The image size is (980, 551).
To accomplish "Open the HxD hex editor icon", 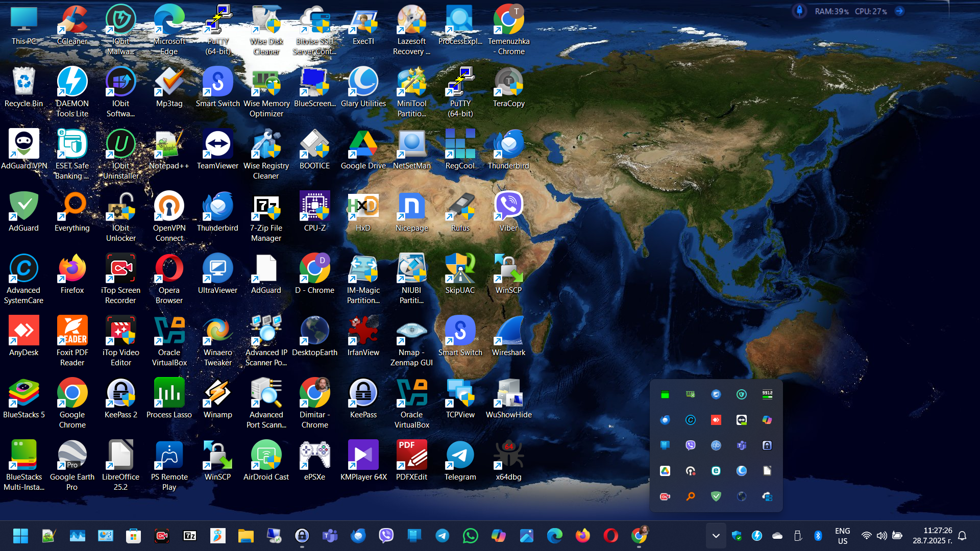I will pos(363,212).
